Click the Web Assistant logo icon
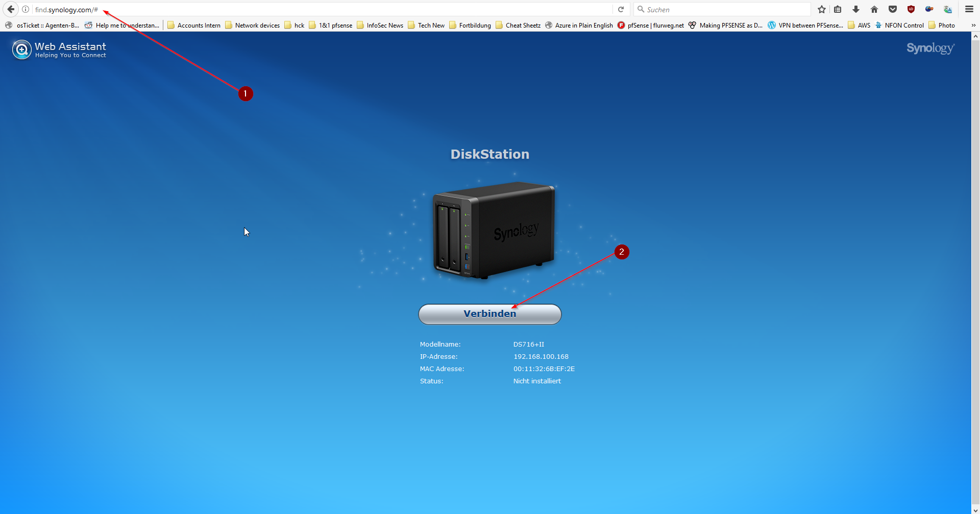The height and width of the screenshot is (514, 980). coord(22,50)
